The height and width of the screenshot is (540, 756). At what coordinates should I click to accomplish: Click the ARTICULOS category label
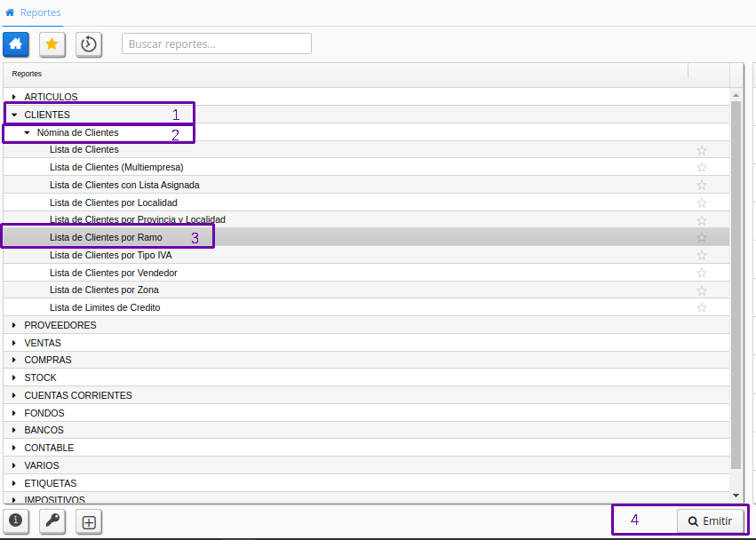pos(52,97)
